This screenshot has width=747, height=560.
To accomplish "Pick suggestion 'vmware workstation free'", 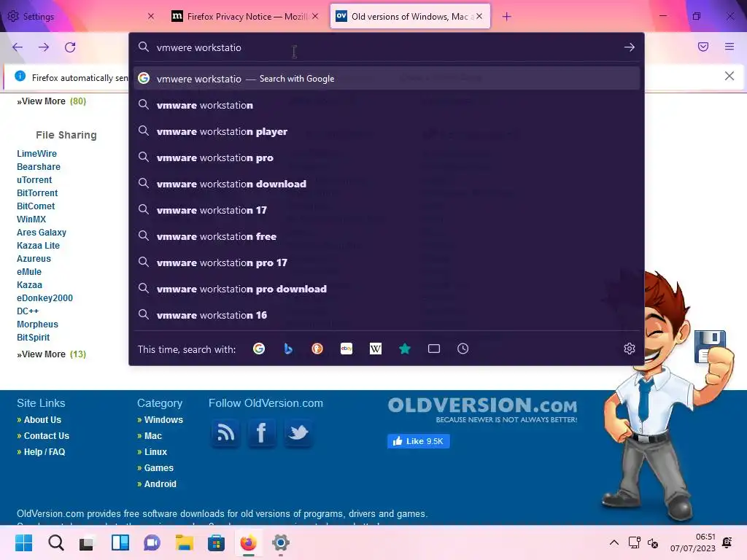I will point(387,236).
